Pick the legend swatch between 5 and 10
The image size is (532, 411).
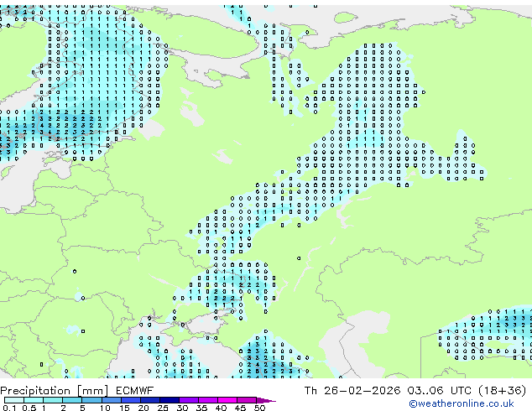coord(91,400)
